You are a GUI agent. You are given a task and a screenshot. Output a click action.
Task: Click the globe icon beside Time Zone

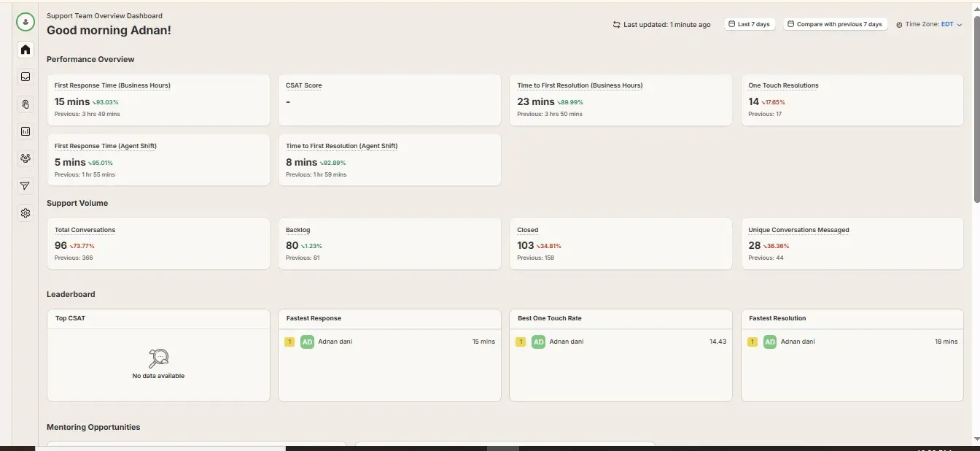click(899, 25)
